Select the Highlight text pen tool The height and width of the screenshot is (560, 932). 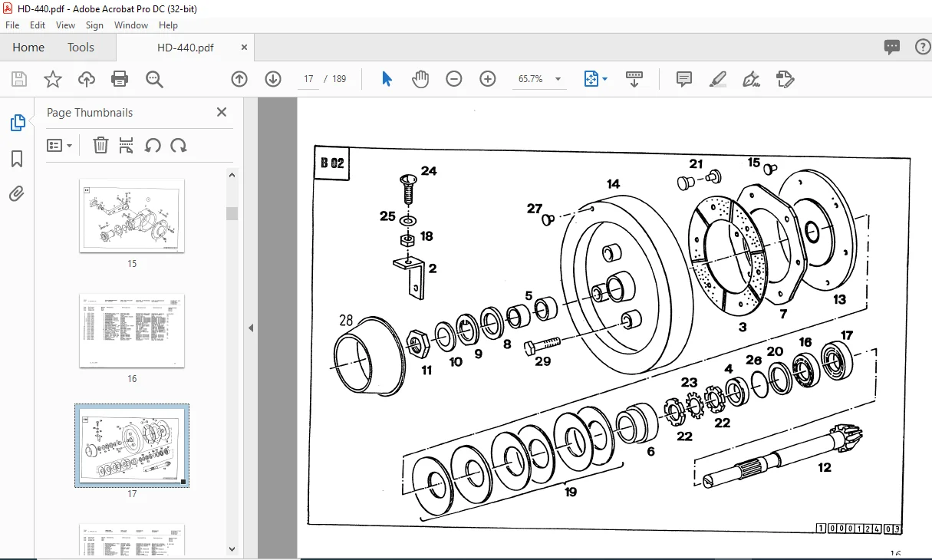pyautogui.click(x=718, y=79)
